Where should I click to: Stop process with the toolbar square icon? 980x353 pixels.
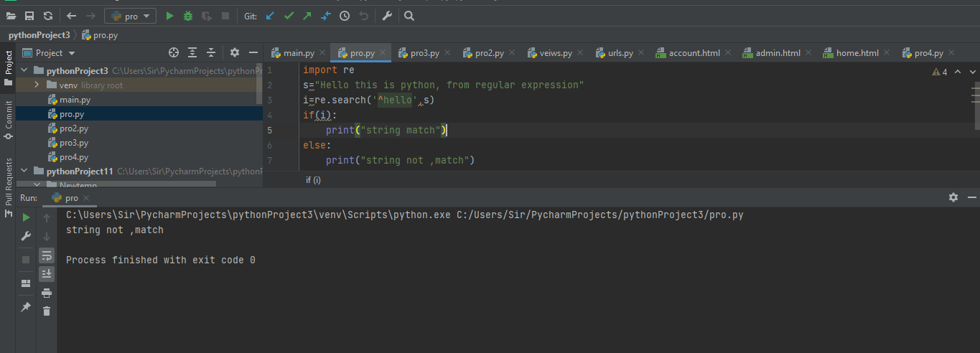[225, 16]
